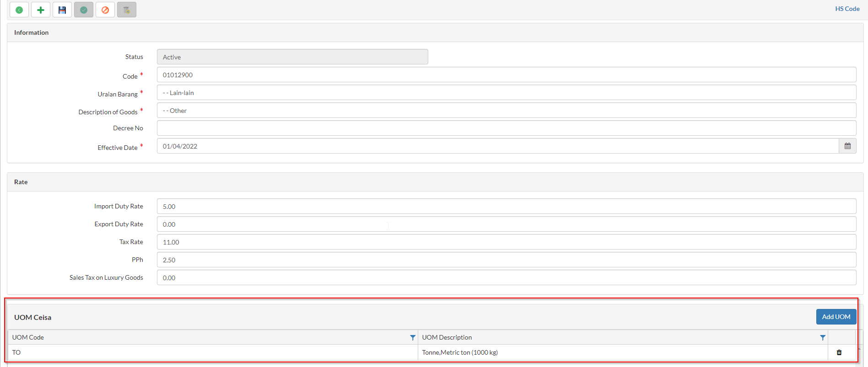Click the Add UOM button
Image resolution: width=868 pixels, height=367 pixels.
(x=836, y=317)
